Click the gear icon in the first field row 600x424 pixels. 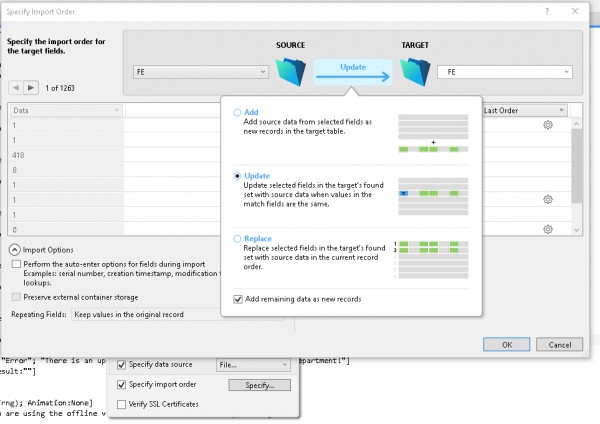pos(548,125)
